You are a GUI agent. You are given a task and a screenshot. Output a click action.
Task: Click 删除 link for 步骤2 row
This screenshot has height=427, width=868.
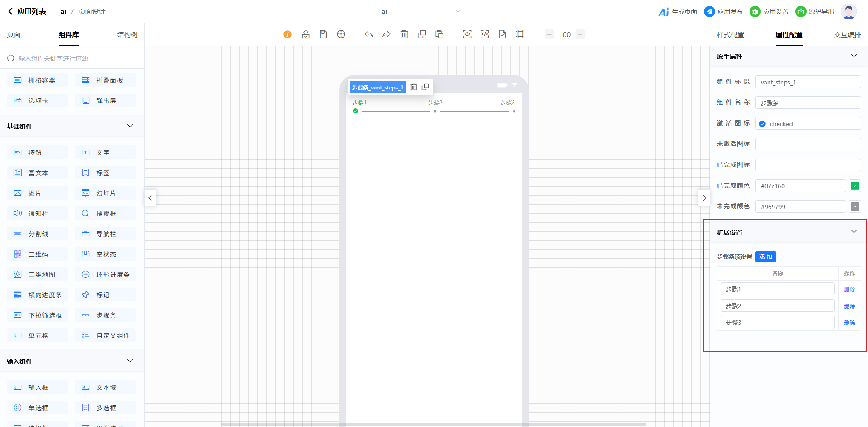849,306
